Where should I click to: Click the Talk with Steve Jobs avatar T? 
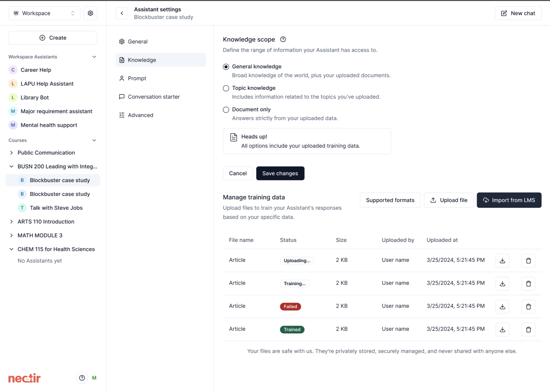[x=22, y=208]
